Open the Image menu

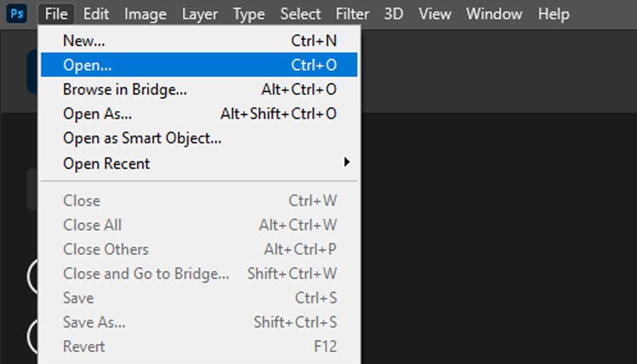click(x=145, y=14)
